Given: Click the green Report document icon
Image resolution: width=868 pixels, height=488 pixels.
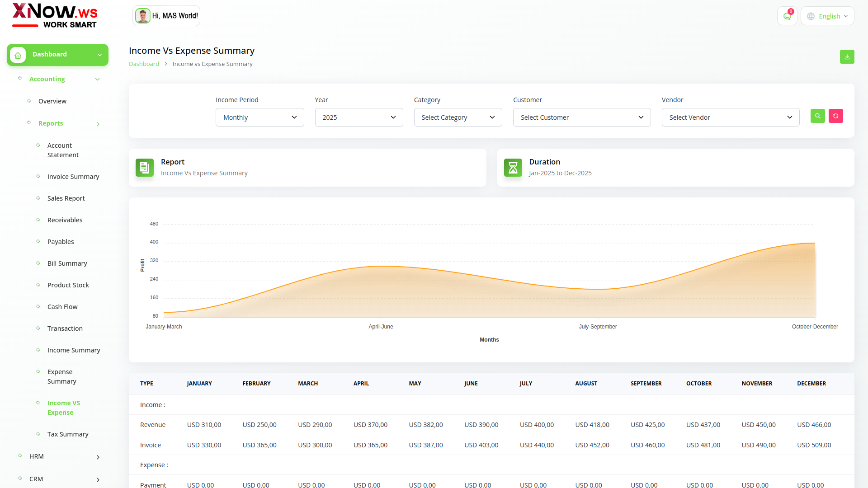Looking at the screenshot, I should point(145,168).
